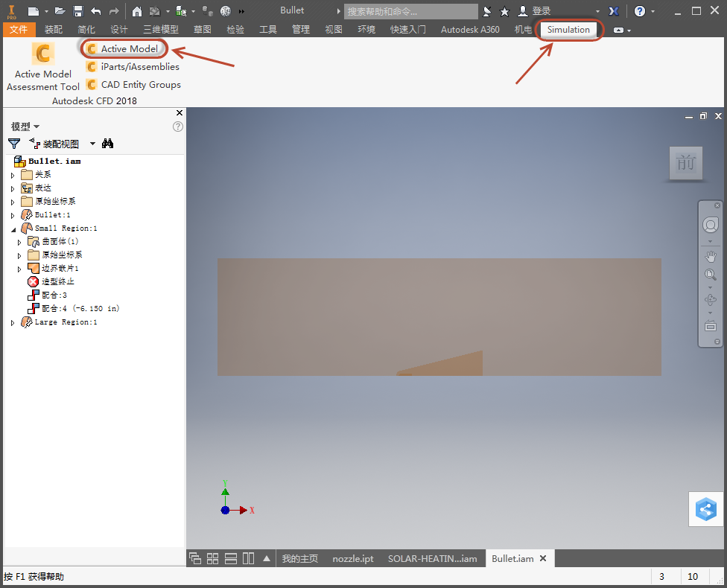The height and width of the screenshot is (588, 727).
Task: Close the Bullet.iam document tab
Action: [x=543, y=558]
